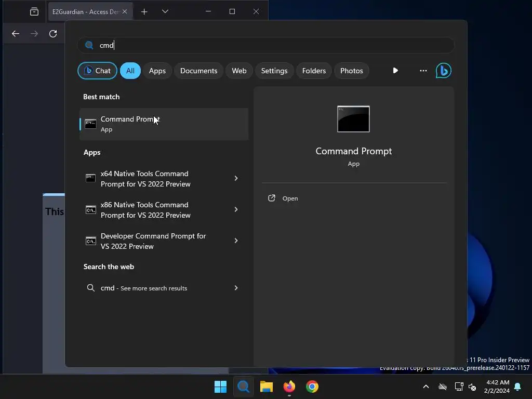Click the Search the web heading
This screenshot has height=399, width=532.
[109, 267]
